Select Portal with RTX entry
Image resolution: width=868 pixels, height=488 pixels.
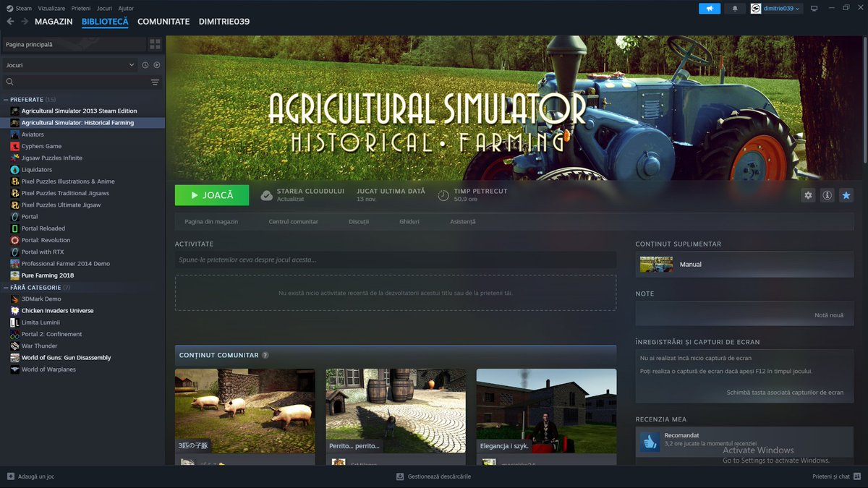43,252
